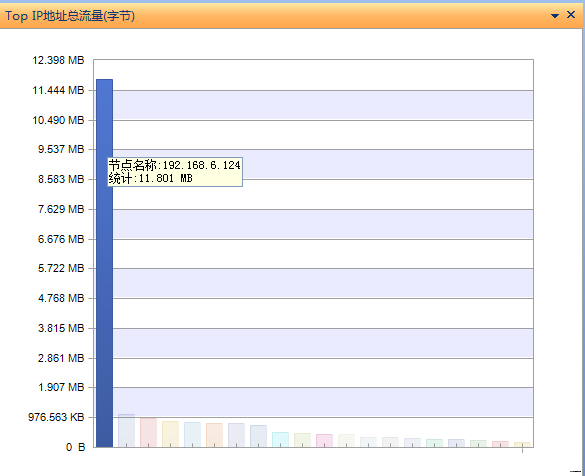Viewport: 585px width, 476px height.
Task: Click the 12.398 MB axis label
Action: (58, 60)
